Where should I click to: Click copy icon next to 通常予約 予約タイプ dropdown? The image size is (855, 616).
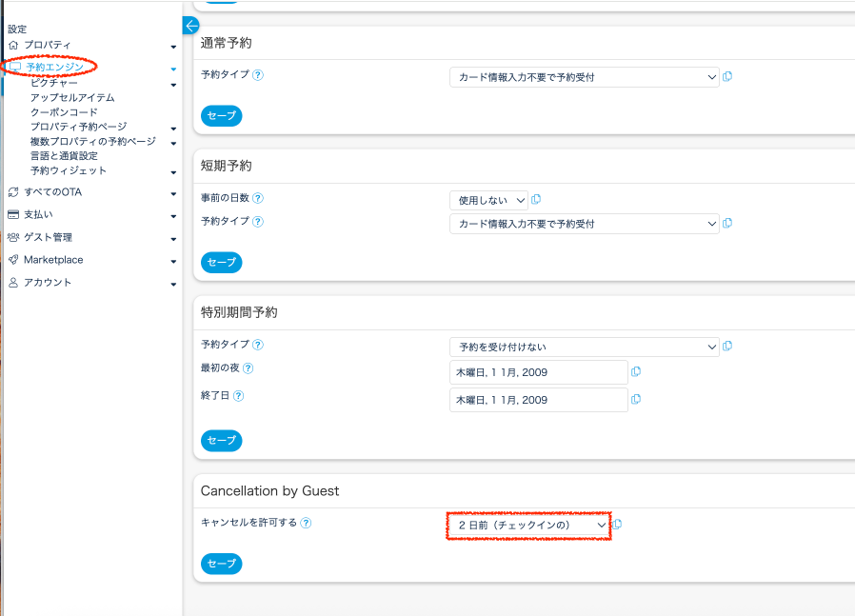coord(727,77)
